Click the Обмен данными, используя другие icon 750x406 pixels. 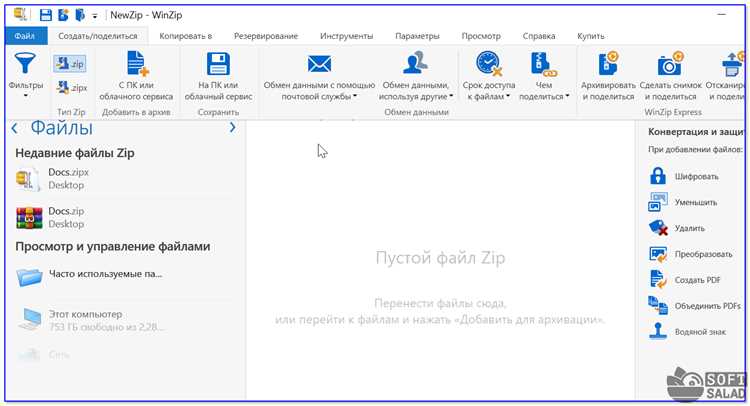[415, 64]
